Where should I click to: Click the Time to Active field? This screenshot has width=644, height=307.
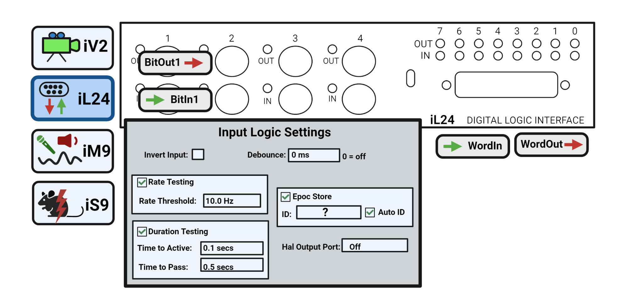tap(232, 248)
